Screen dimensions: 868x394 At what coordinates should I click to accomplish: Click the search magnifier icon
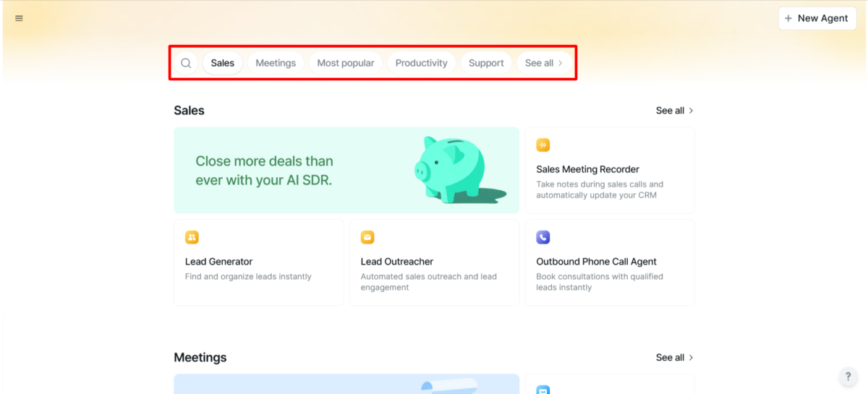(186, 63)
